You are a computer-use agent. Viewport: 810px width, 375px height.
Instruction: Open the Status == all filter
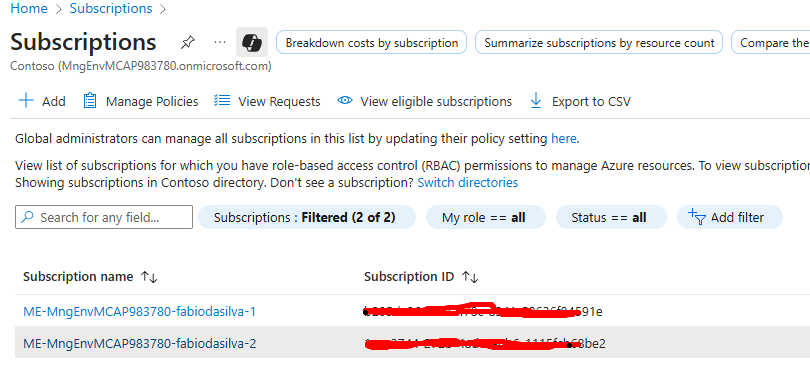pyautogui.click(x=611, y=217)
